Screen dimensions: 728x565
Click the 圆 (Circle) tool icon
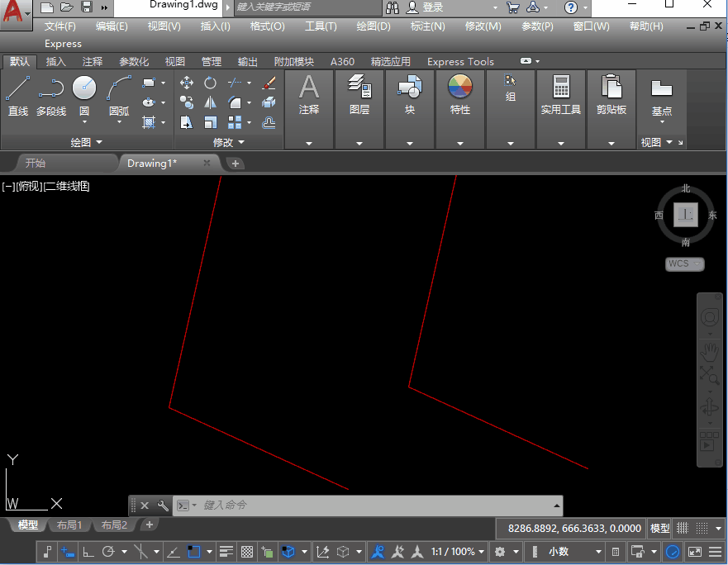tap(84, 88)
